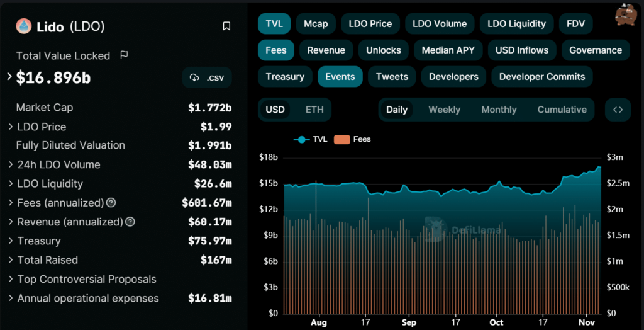Click the help icon next to Revenue (annualized)
This screenshot has width=644, height=330.
point(131,222)
